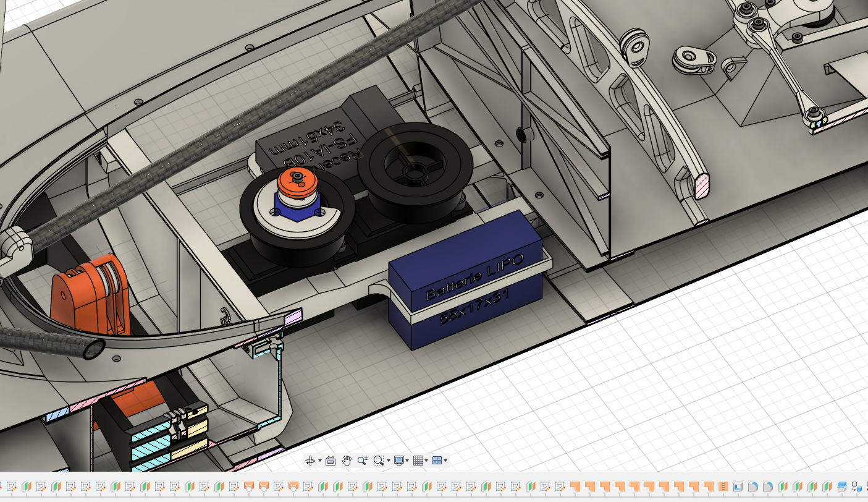Select the Zoom Window tool
The width and height of the screenshot is (868, 502).
(378, 461)
